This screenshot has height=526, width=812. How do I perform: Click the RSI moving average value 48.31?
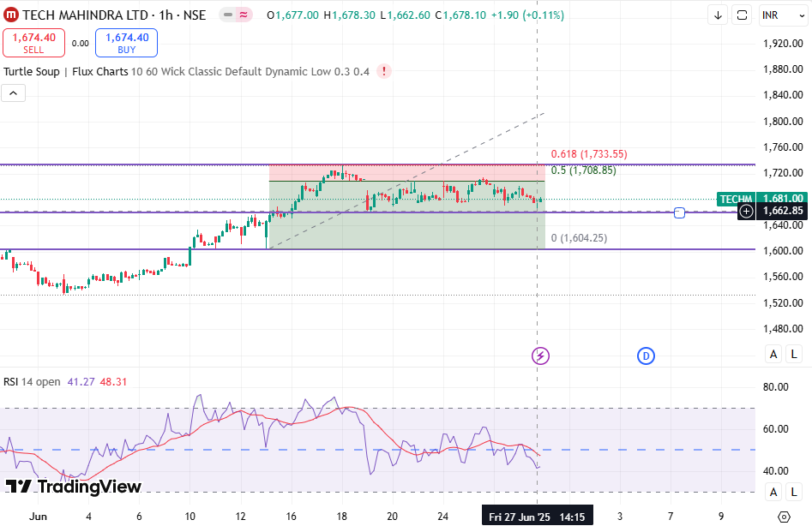coord(113,382)
